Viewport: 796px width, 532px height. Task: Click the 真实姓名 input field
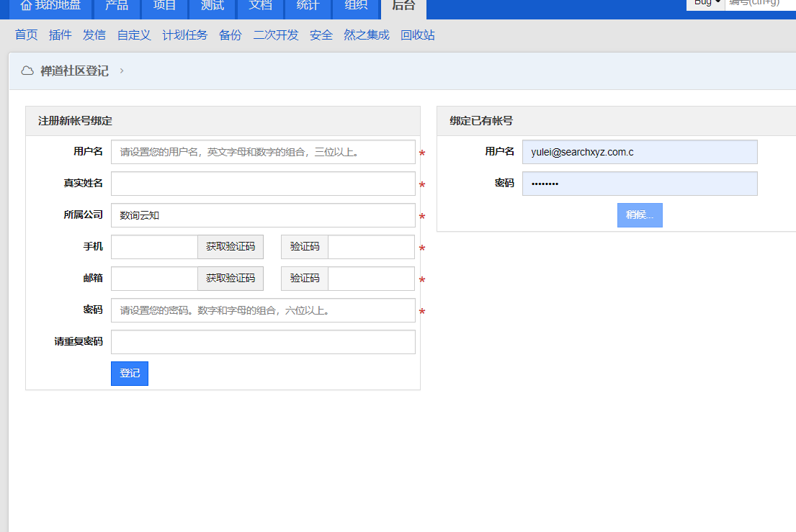tap(263, 184)
